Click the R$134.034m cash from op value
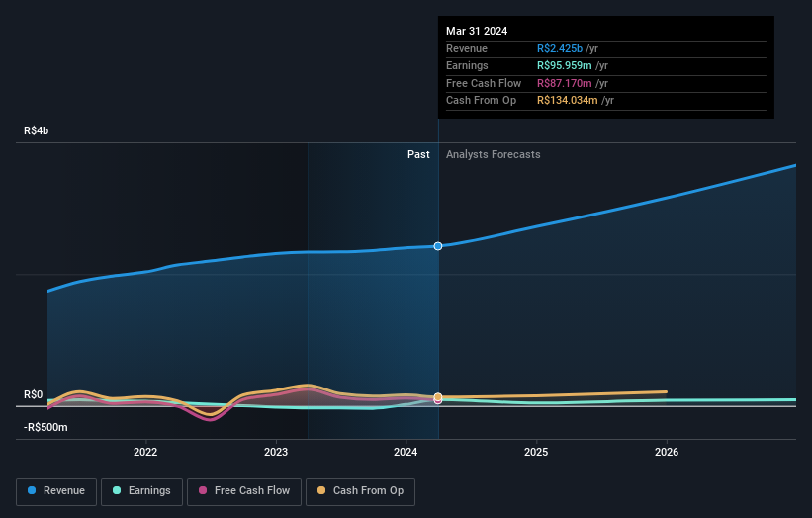The height and width of the screenshot is (518, 812). tap(567, 101)
